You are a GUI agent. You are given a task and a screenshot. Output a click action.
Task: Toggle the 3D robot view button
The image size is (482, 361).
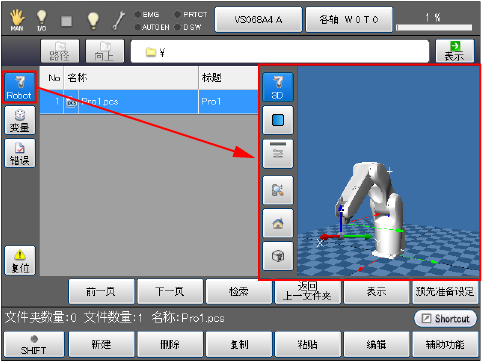[x=278, y=87]
